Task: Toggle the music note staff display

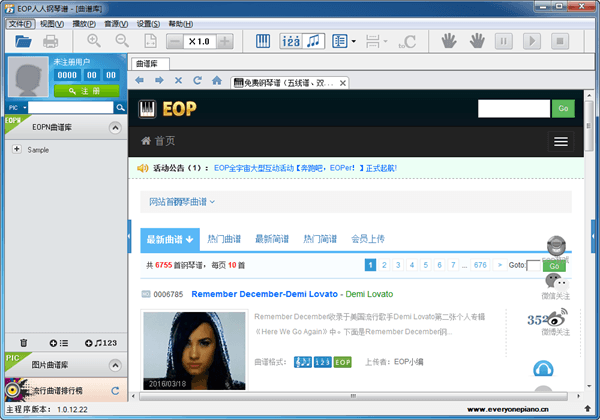Action: [x=315, y=41]
